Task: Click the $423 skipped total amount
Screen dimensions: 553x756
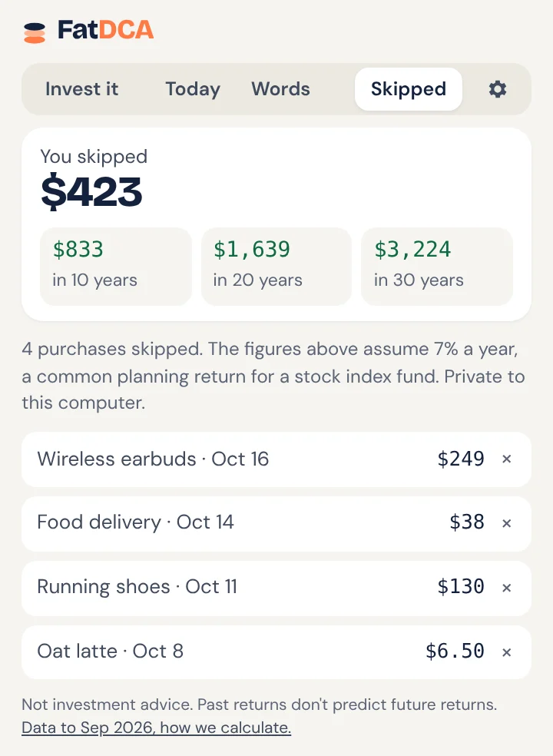Action: pos(91,192)
